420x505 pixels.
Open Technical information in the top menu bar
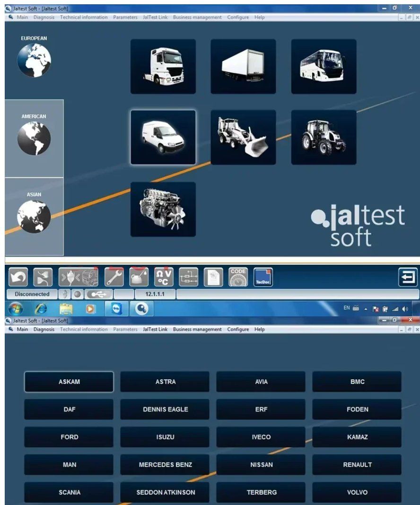[84, 17]
